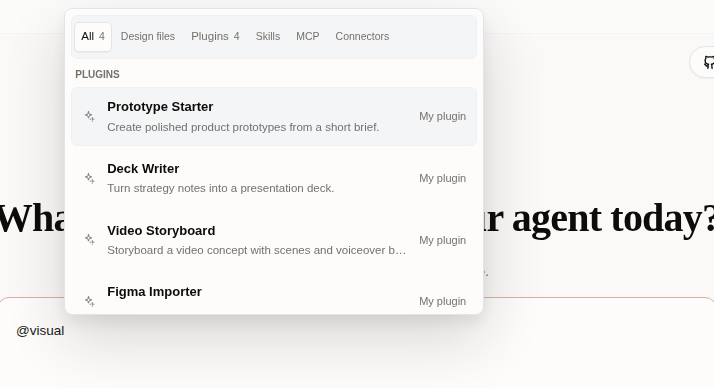Click 'Create polished product prototypes' description
The height and width of the screenshot is (388, 714).
point(243,127)
